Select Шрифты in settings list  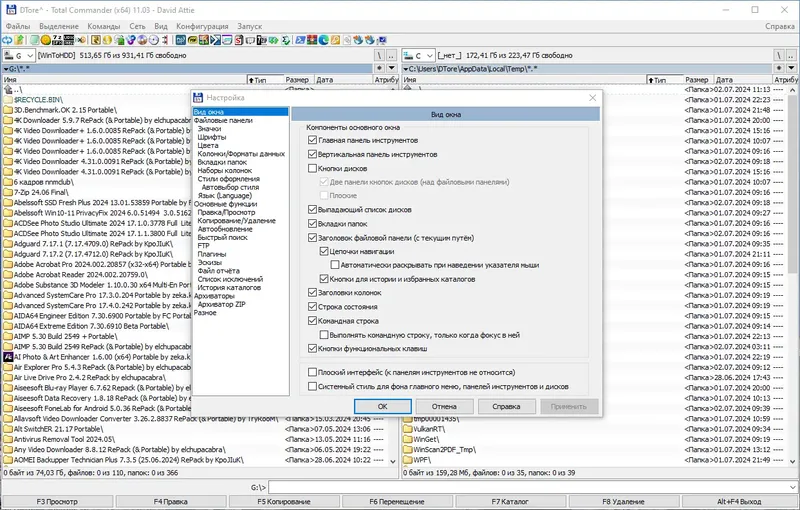pyautogui.click(x=212, y=137)
